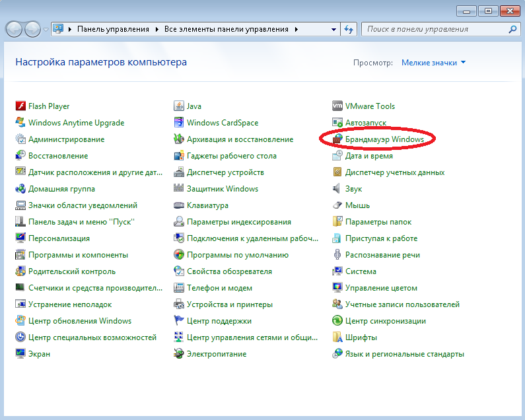Click the Диспетчер учетных данных icon
Image resolution: width=525 pixels, height=420 pixels.
click(x=337, y=172)
